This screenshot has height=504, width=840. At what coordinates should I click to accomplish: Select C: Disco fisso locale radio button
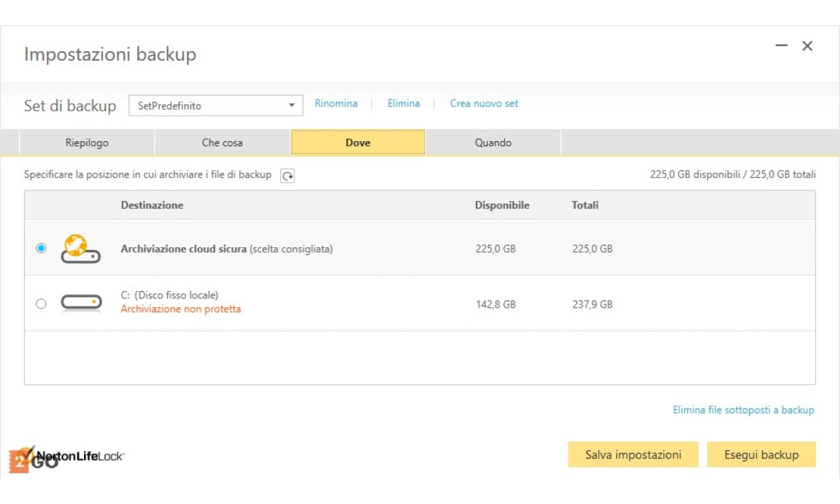click(41, 304)
